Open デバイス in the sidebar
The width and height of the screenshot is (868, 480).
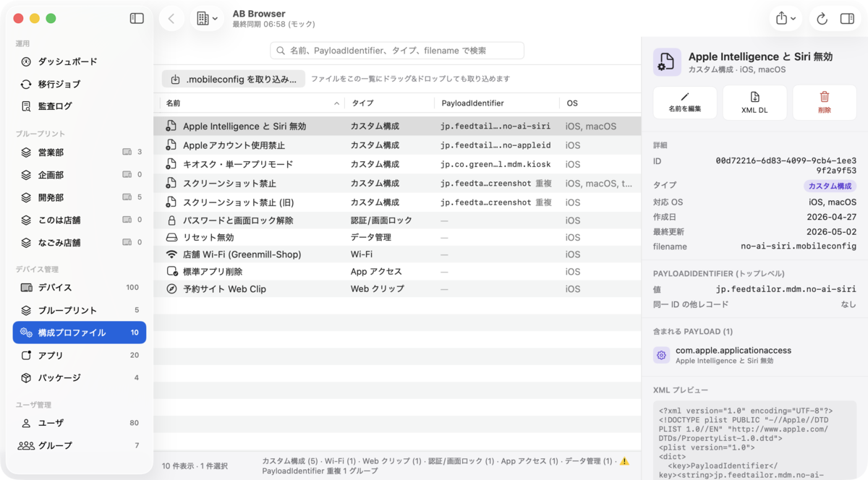click(x=80, y=288)
